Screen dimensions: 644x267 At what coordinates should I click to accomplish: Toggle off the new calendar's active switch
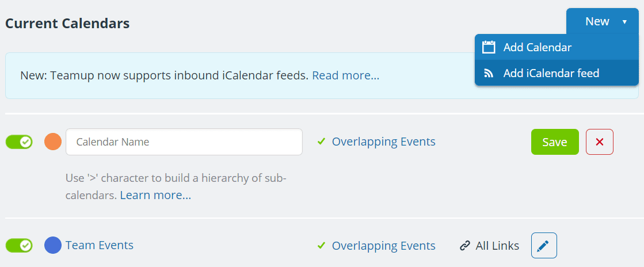(x=19, y=142)
